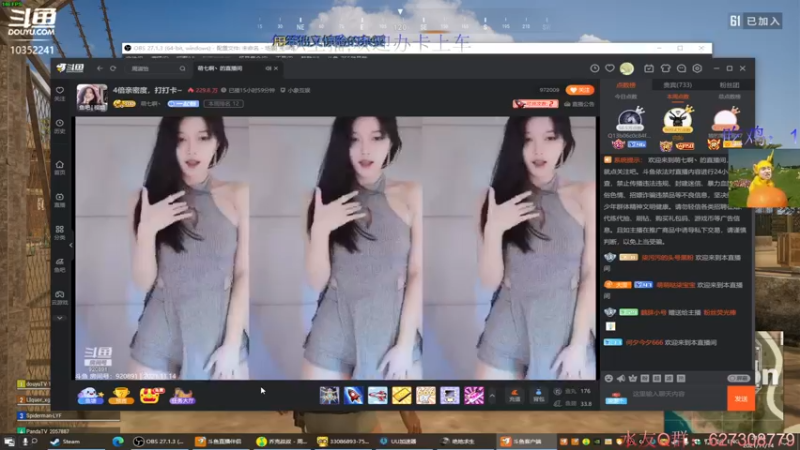Go to Home in the sidebar

[60, 167]
